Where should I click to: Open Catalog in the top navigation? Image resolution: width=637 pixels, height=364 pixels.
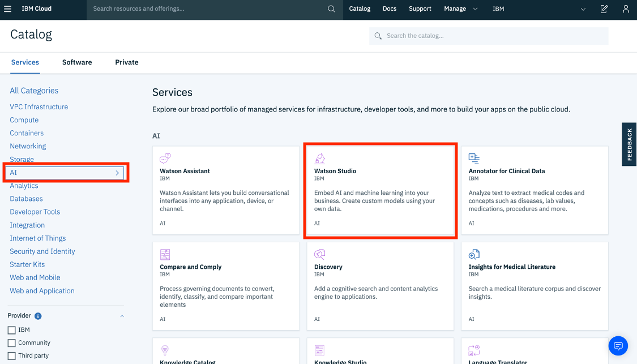(x=360, y=8)
